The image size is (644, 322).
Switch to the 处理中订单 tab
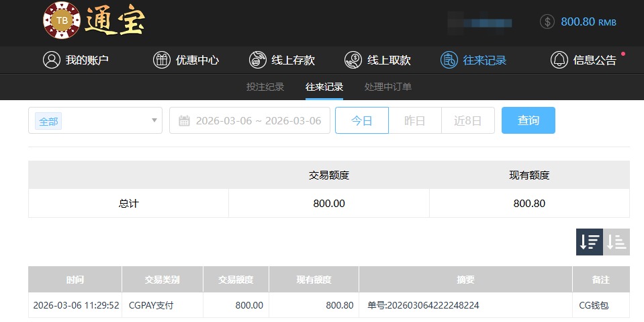(x=388, y=87)
